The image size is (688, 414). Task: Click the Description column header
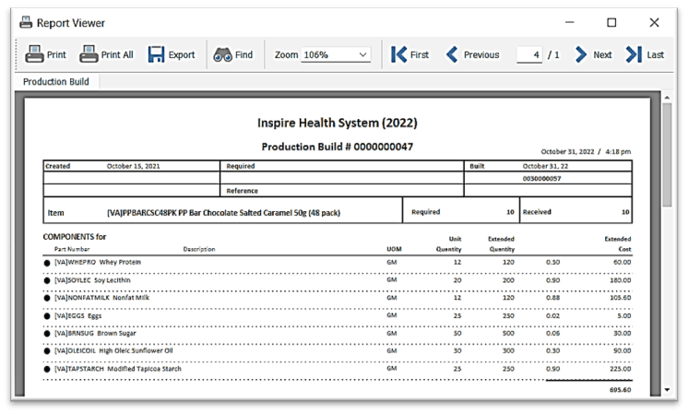pyautogui.click(x=199, y=249)
